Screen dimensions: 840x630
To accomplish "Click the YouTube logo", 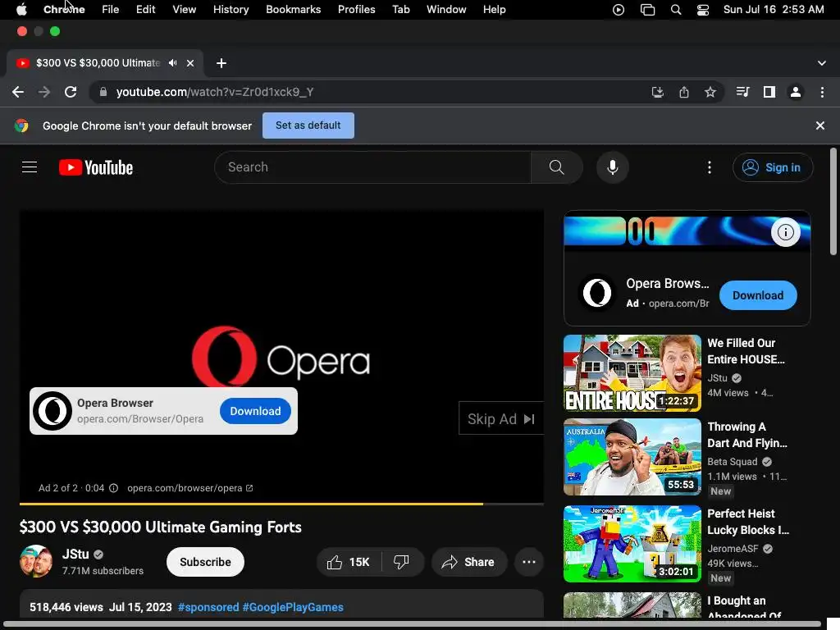I will pos(96,167).
